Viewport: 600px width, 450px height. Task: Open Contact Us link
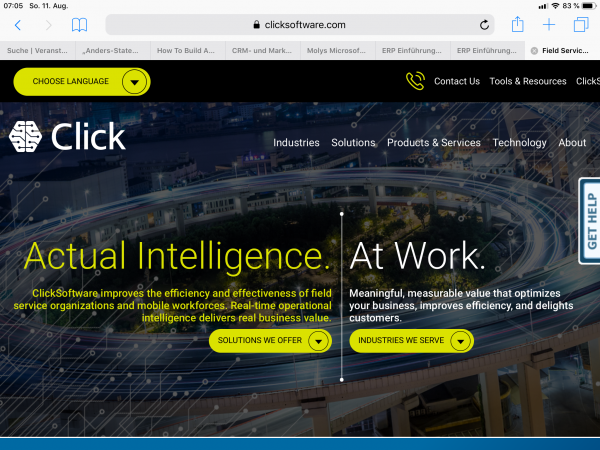[x=457, y=81]
